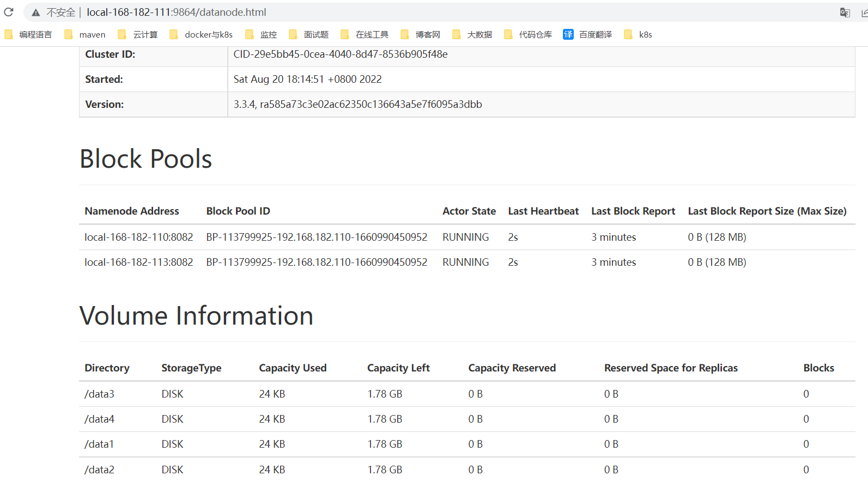Select the Cluster ID value text
The height and width of the screenshot is (488, 868).
(x=341, y=54)
